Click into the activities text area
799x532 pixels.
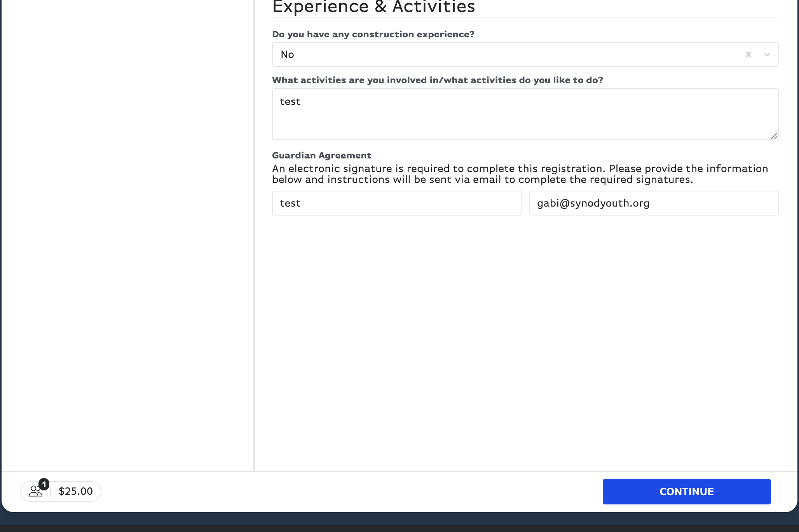click(x=525, y=114)
